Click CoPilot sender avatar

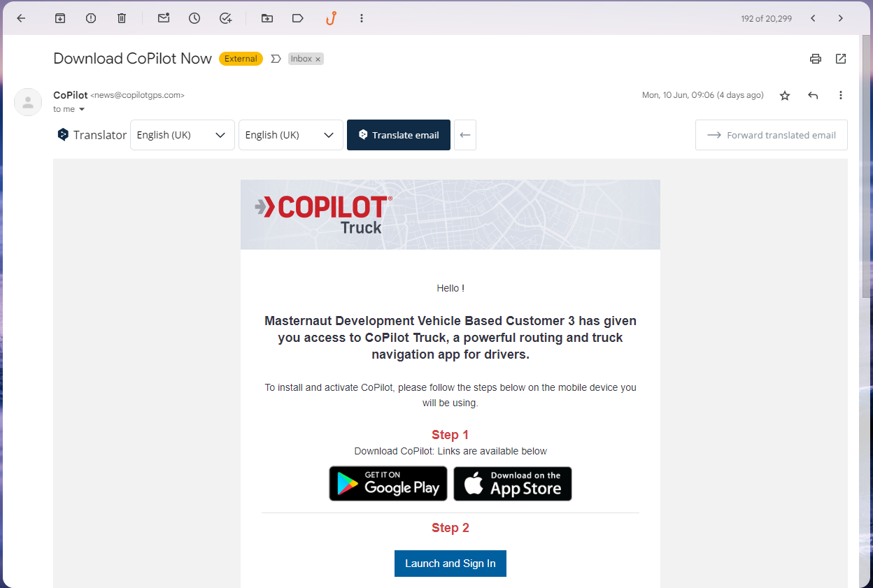28,102
